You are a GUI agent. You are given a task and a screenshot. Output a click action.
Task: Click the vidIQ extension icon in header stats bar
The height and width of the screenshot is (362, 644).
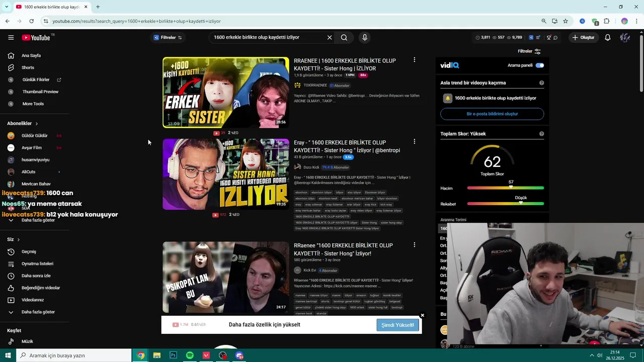[531, 38]
